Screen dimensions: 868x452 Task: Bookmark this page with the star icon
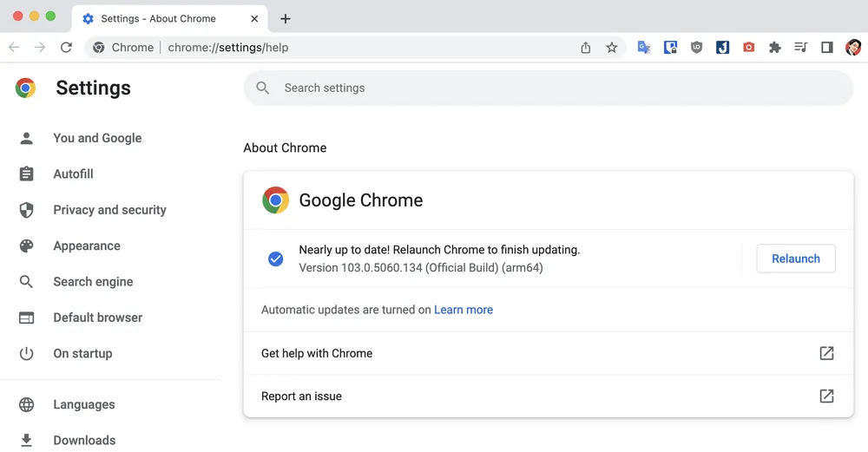612,48
